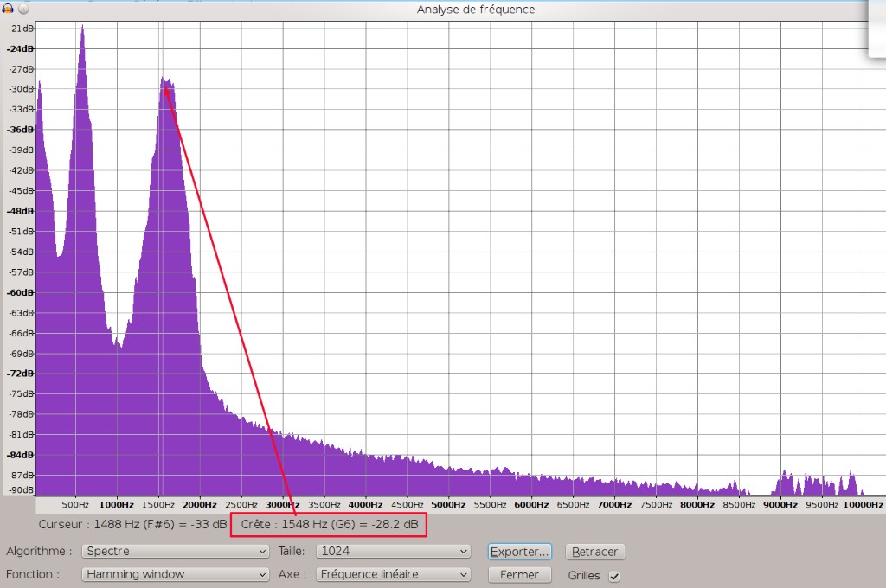Click the -90dB label on the level axis
This screenshot has height=588, width=886.
pos(22,489)
